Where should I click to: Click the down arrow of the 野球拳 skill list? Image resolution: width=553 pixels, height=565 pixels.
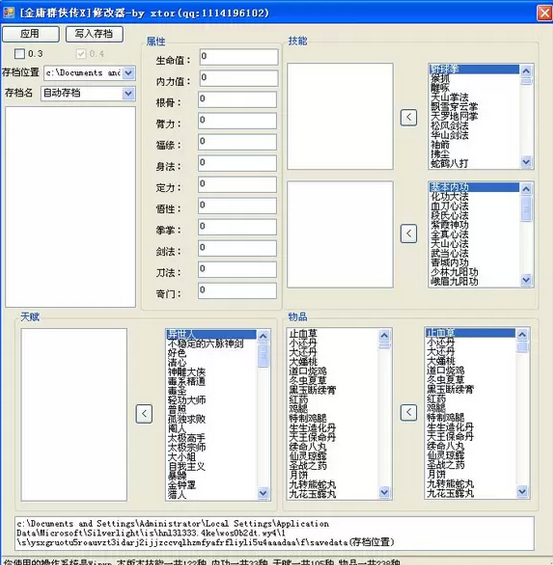tap(526, 162)
